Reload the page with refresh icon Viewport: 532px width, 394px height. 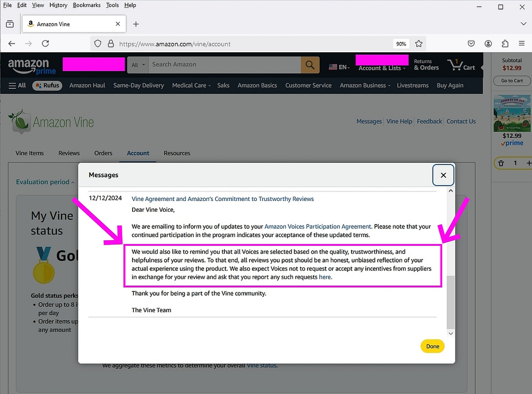coord(45,43)
